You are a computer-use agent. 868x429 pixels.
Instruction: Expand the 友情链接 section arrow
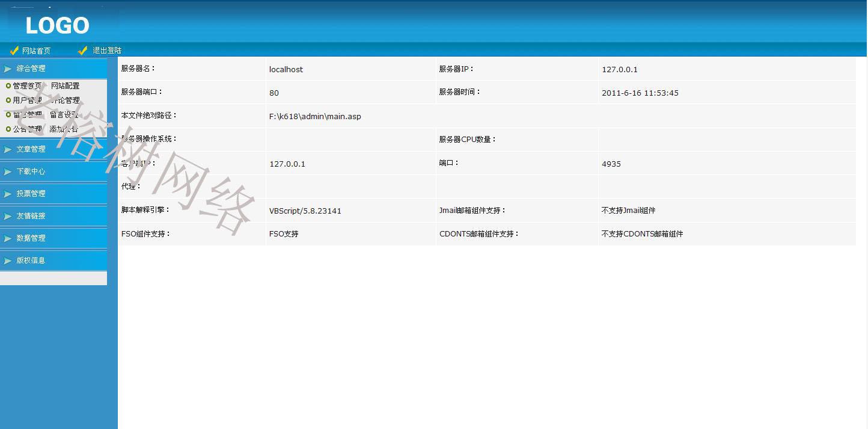pos(7,216)
